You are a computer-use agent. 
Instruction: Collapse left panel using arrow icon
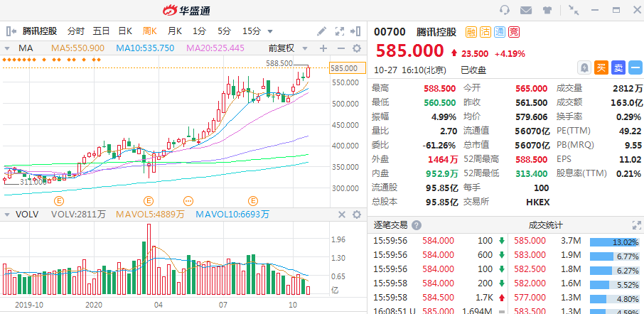point(11,31)
